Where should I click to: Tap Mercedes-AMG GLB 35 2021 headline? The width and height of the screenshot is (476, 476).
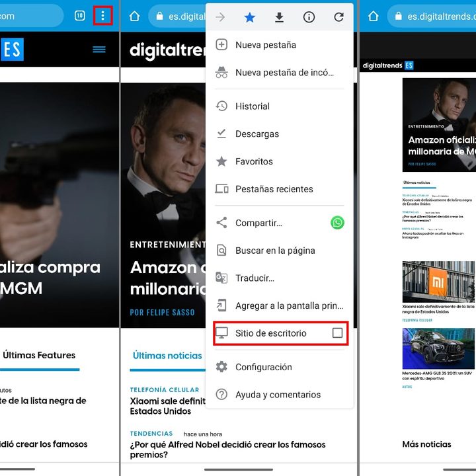click(x=437, y=376)
